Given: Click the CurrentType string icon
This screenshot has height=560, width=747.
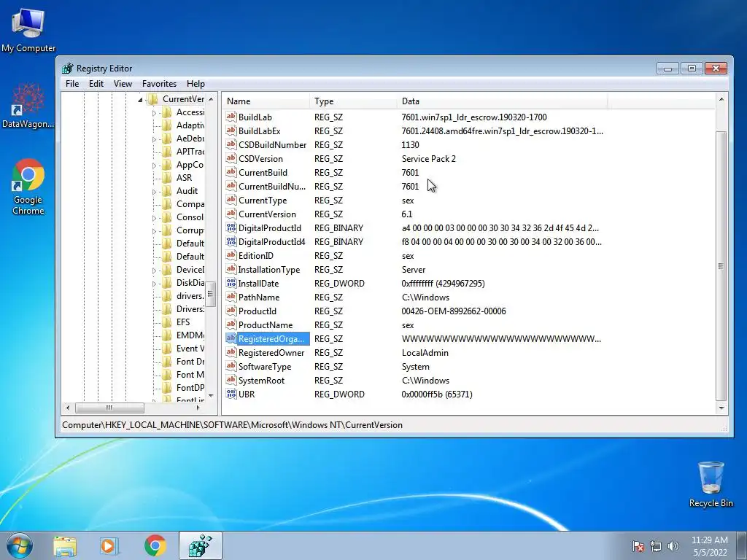Looking at the screenshot, I should 231,200.
